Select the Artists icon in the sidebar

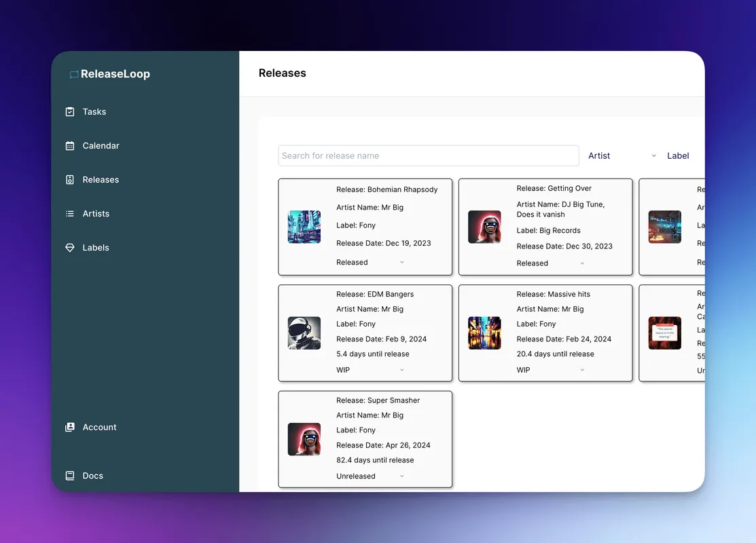coord(69,213)
